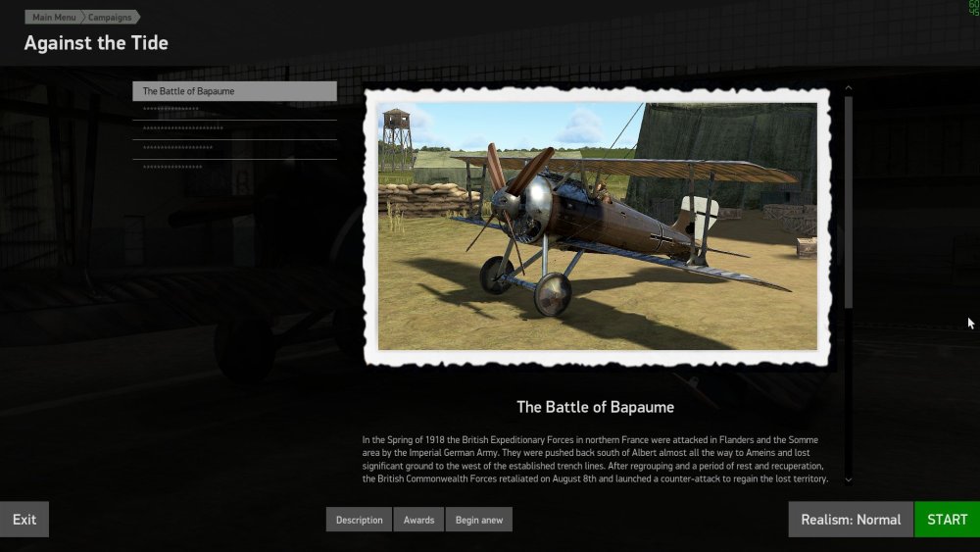
Task: Click The Battle of Bapaume heading
Action: click(595, 407)
